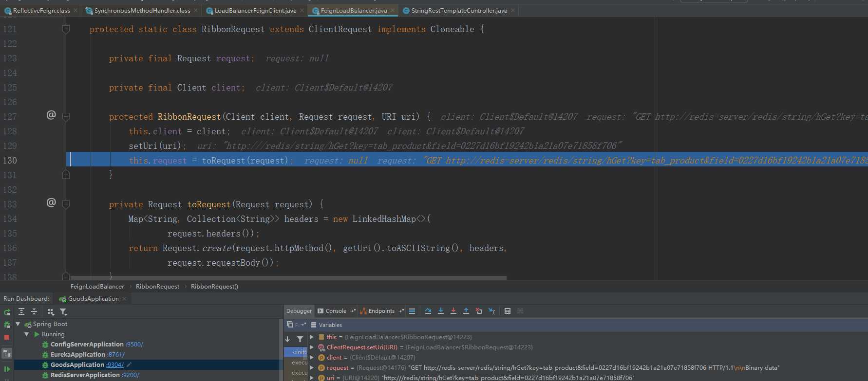Select <init> frame in Frames list
The image size is (868, 381).
click(x=296, y=352)
